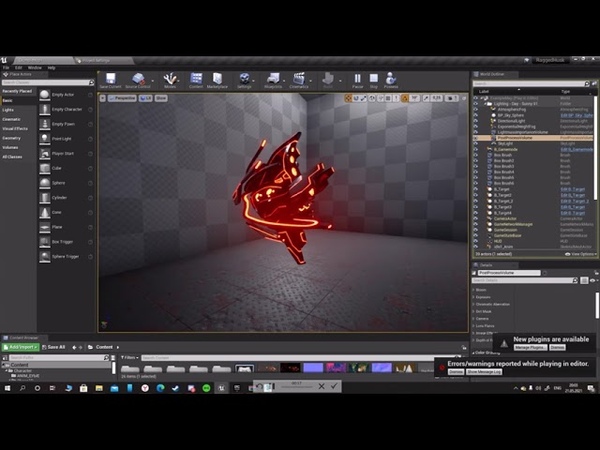Screen dimensions: 600x450
Task: Open the File menu
Action: 6,68
